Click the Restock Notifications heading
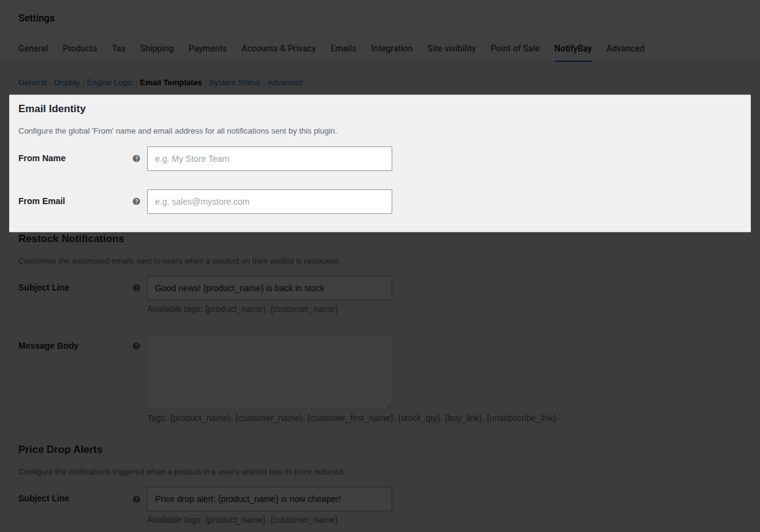 pos(71,239)
